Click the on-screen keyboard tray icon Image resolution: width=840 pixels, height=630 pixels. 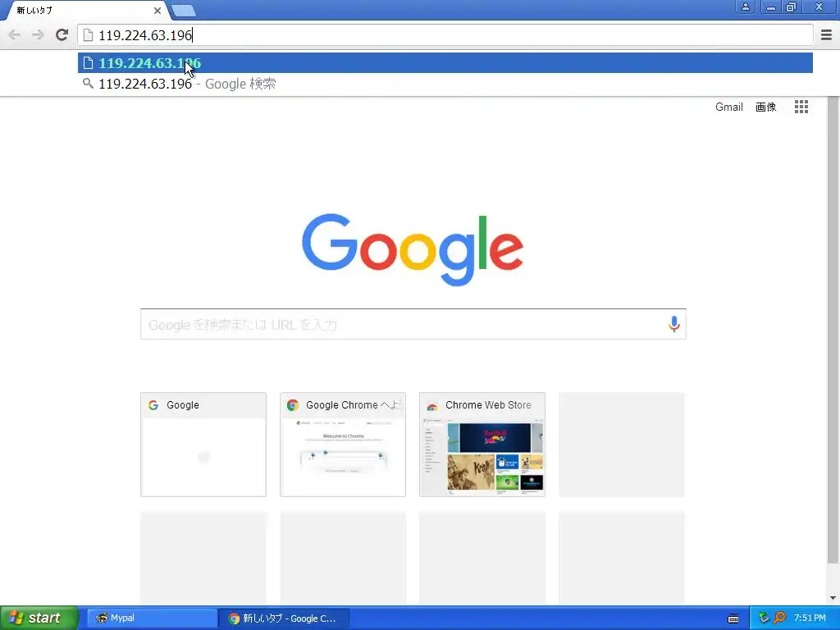coord(733,619)
